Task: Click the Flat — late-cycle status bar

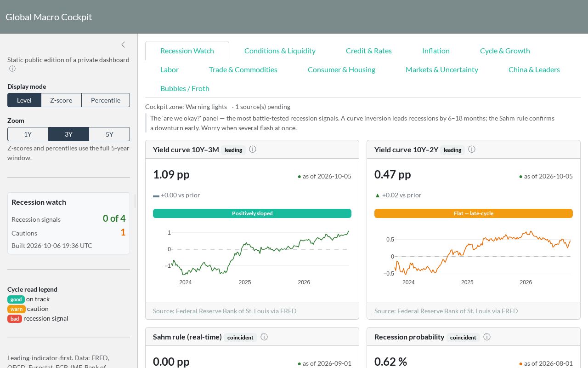Action: (x=474, y=213)
